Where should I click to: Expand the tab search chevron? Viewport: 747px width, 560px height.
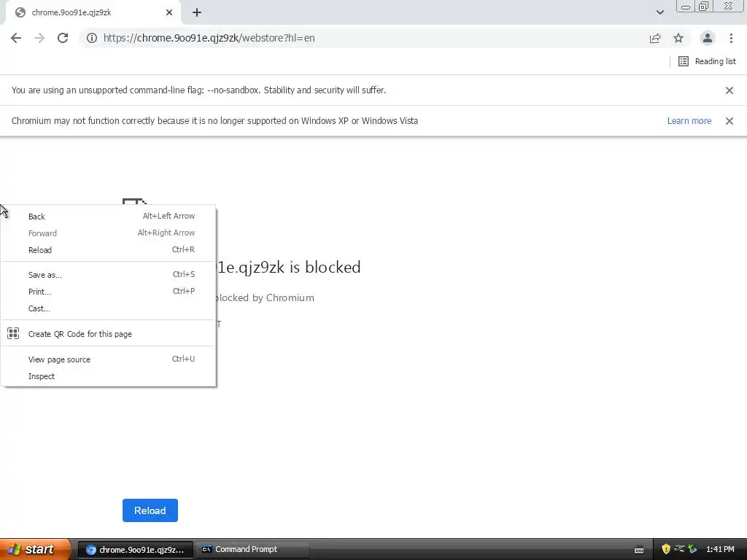pyautogui.click(x=659, y=12)
